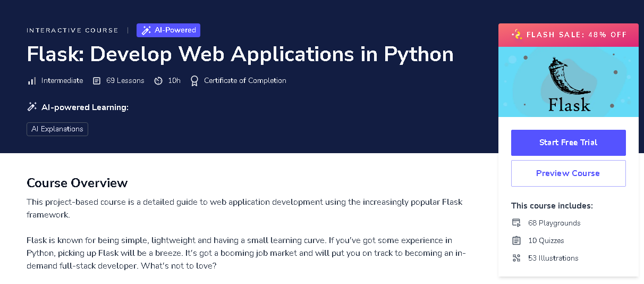Click the 68 Playgrounds text

click(554, 223)
